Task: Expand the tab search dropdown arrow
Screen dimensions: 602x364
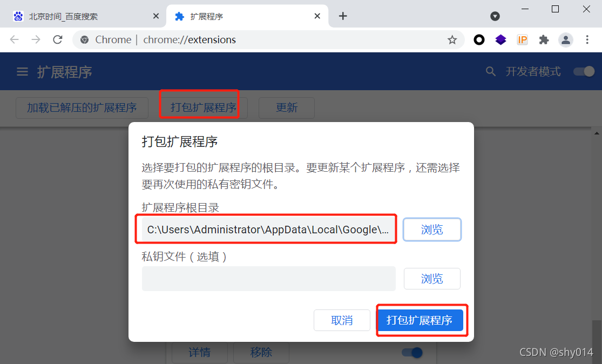Action: (495, 16)
